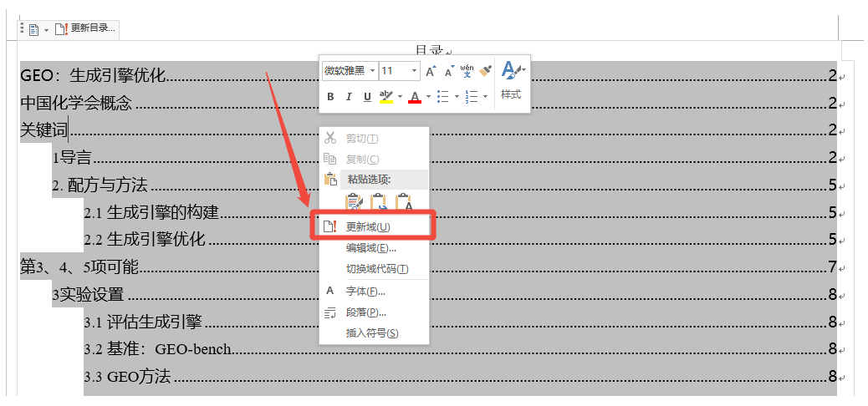The height and width of the screenshot is (406, 868).
Task: Toggle bold formatting in mini toolbar
Action: point(330,97)
